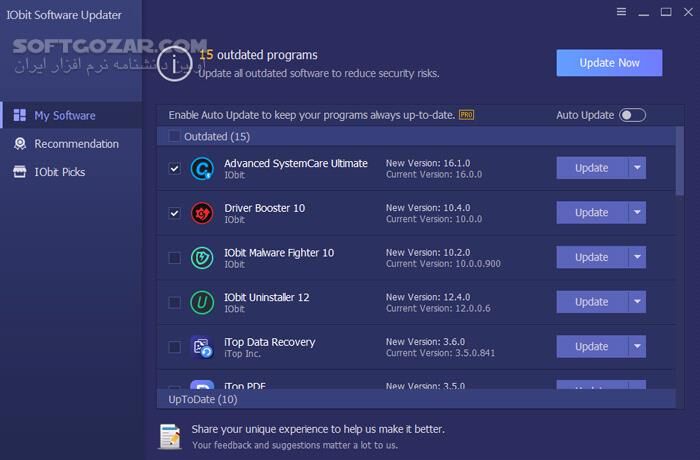Click 'New Version: 12.4.0' text
The height and width of the screenshot is (460, 700).
pos(428,297)
